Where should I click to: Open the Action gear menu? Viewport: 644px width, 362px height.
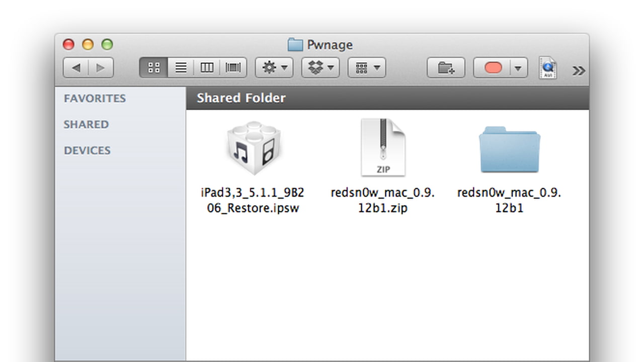click(274, 68)
